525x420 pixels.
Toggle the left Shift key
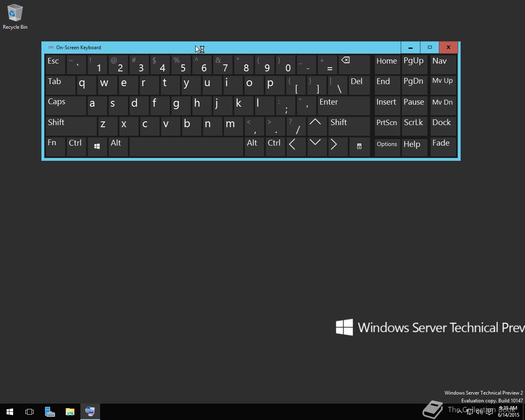tap(71, 126)
